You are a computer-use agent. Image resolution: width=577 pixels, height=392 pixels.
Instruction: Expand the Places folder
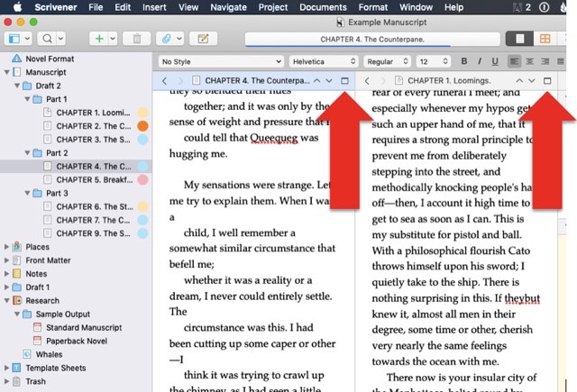[6, 247]
